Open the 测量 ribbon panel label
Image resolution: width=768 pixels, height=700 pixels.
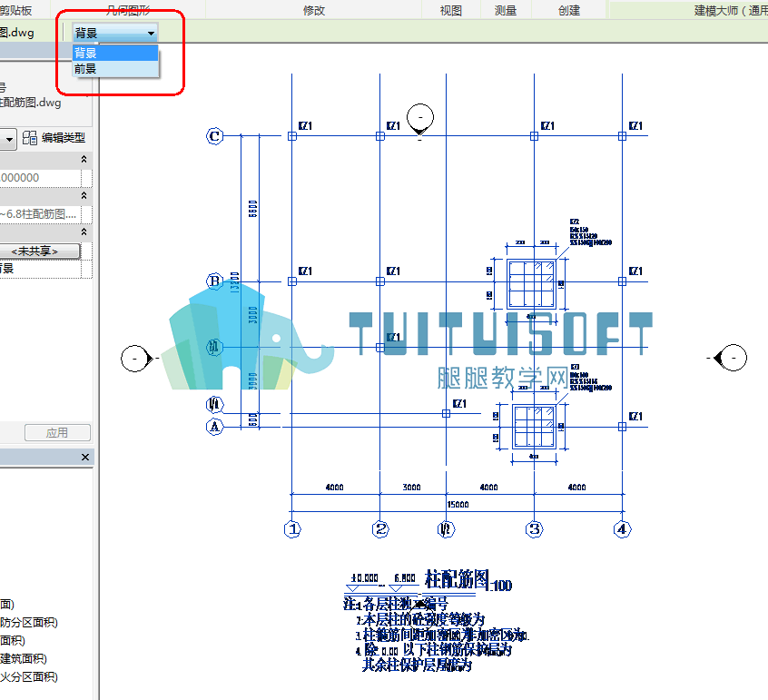[506, 10]
